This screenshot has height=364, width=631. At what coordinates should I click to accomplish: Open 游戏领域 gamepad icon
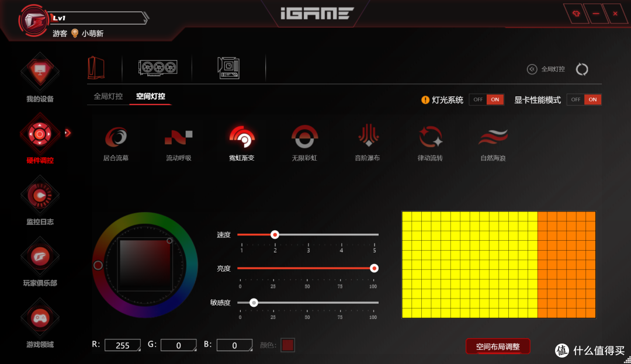pos(40,318)
